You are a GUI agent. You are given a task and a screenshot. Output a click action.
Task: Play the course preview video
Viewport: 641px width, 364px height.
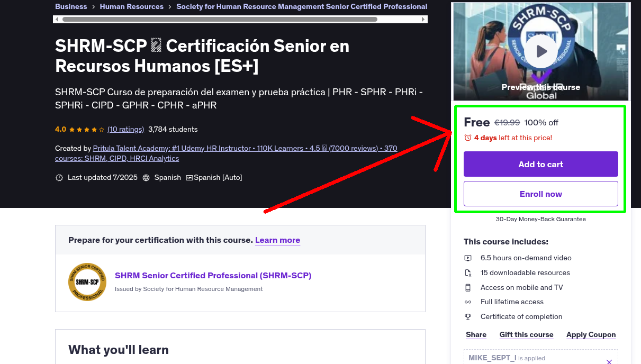[x=541, y=51]
